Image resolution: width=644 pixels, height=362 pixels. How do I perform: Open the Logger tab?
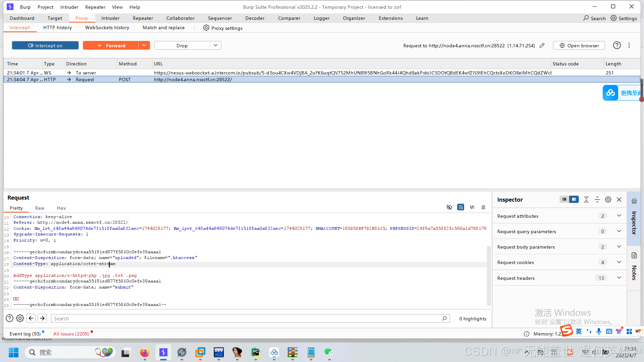point(321,18)
